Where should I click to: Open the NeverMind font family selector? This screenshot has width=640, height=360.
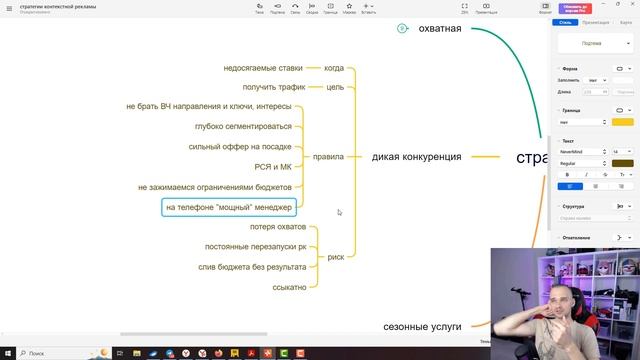[x=583, y=151]
